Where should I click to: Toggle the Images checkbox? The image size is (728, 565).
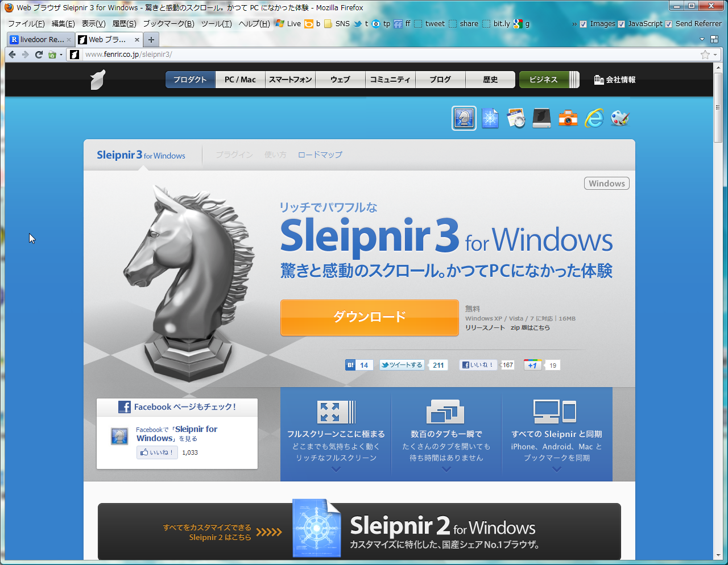click(x=583, y=24)
